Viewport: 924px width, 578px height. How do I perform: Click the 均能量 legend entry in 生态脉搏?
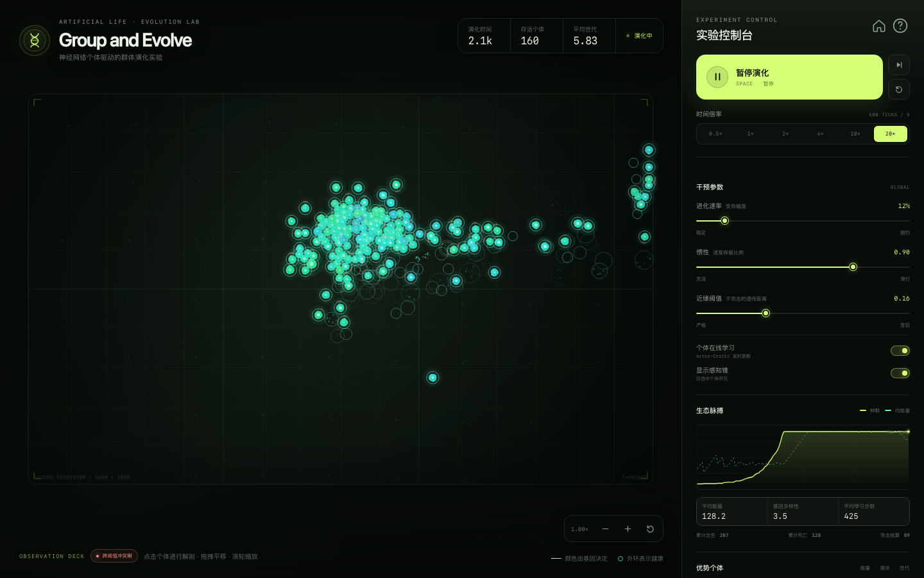click(897, 411)
